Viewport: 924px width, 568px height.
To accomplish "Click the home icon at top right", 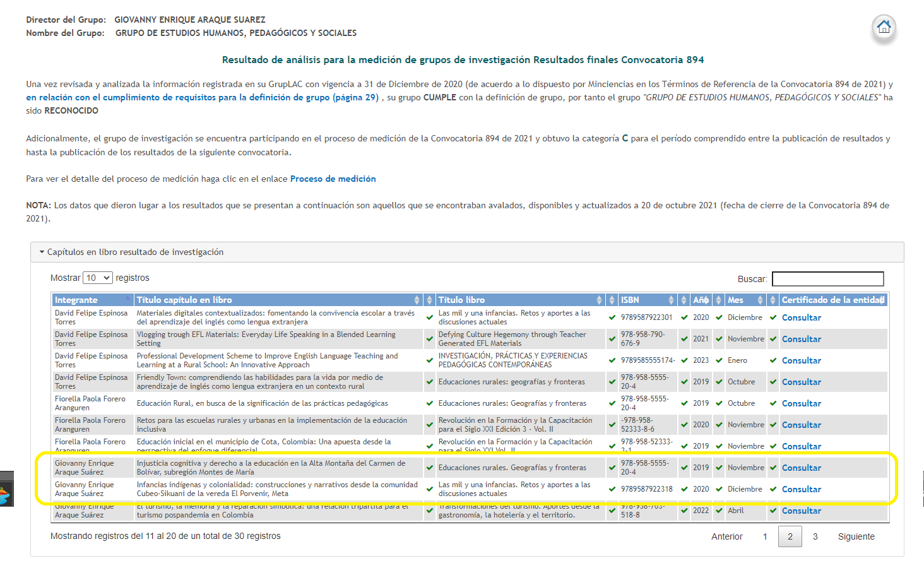I will pyautogui.click(x=884, y=27).
